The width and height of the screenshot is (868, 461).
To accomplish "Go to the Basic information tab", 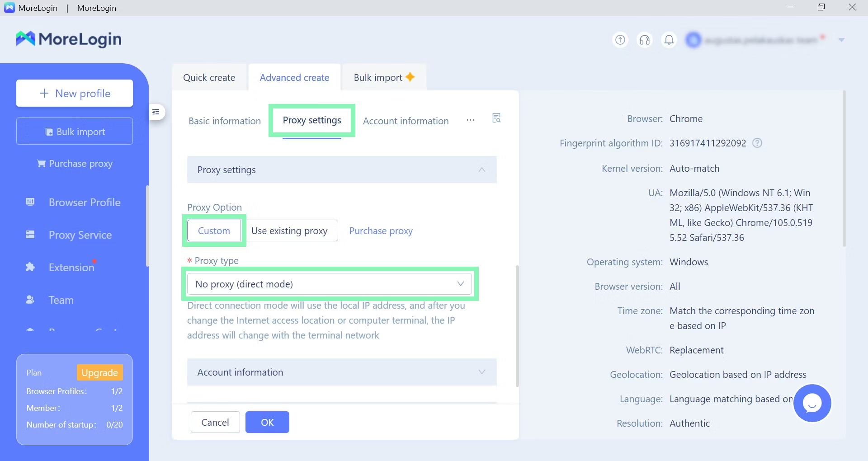I will pyautogui.click(x=225, y=121).
